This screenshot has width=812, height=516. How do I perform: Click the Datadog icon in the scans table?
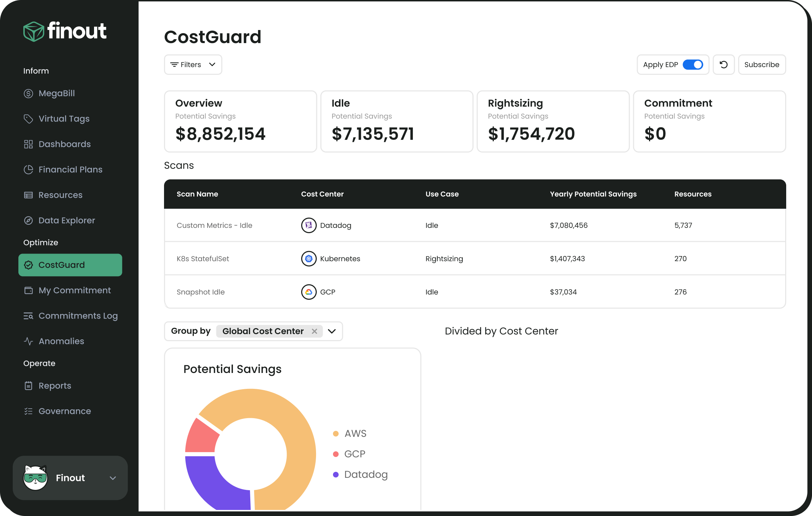(x=308, y=225)
